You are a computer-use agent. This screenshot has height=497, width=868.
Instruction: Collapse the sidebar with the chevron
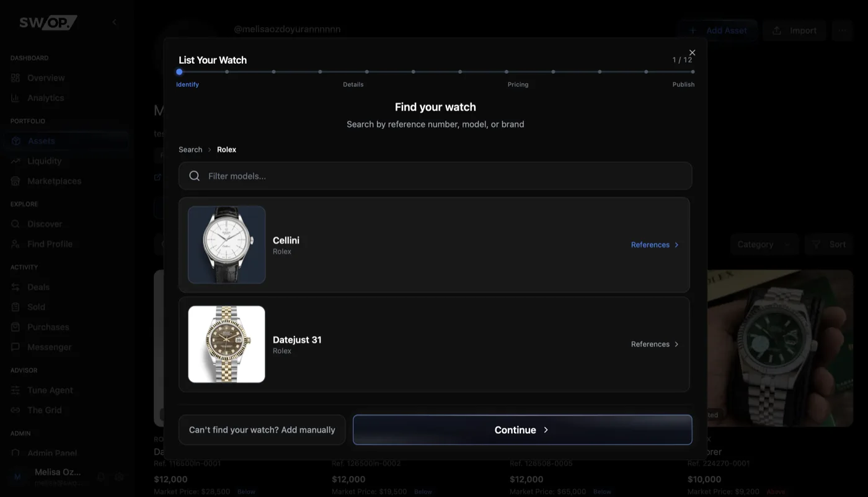click(x=114, y=22)
